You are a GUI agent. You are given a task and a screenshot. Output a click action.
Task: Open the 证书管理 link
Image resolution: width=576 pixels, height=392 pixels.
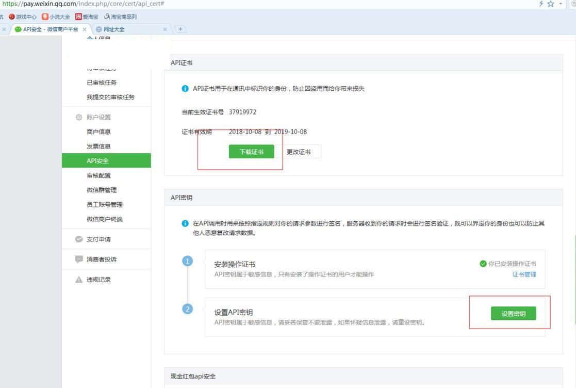pos(524,274)
